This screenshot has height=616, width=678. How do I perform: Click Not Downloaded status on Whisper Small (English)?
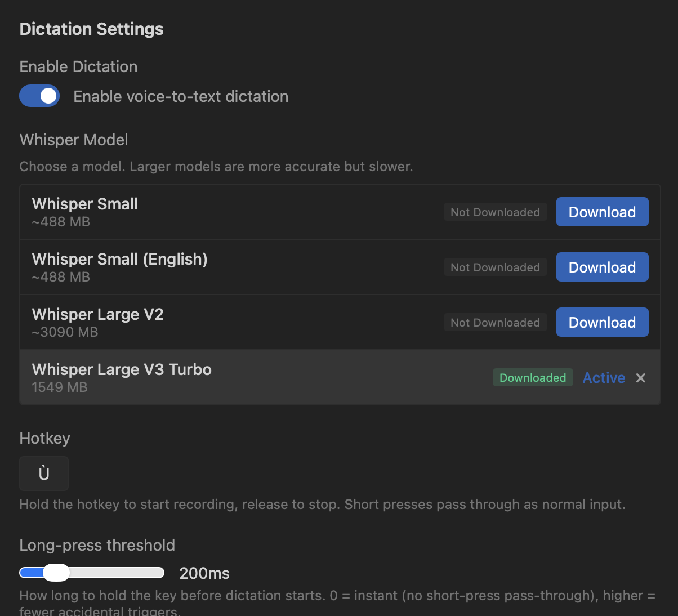pos(495,267)
